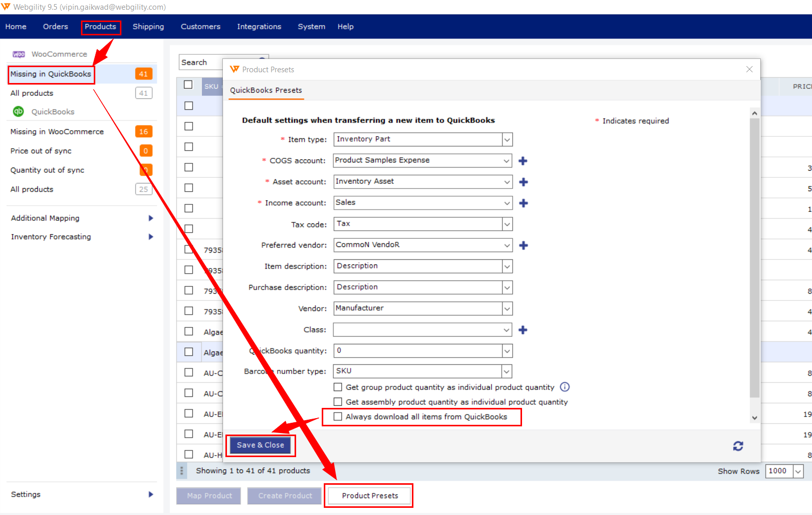Open the Class dropdown
The width and height of the screenshot is (812, 515).
[507, 330]
